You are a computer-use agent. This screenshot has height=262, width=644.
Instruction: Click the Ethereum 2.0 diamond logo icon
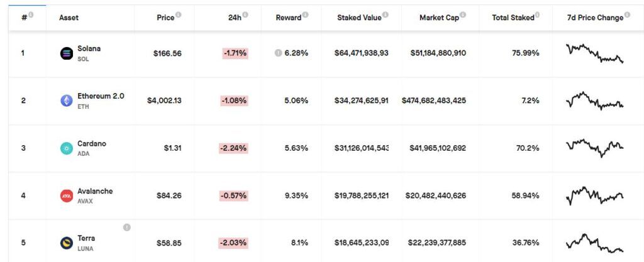click(67, 101)
